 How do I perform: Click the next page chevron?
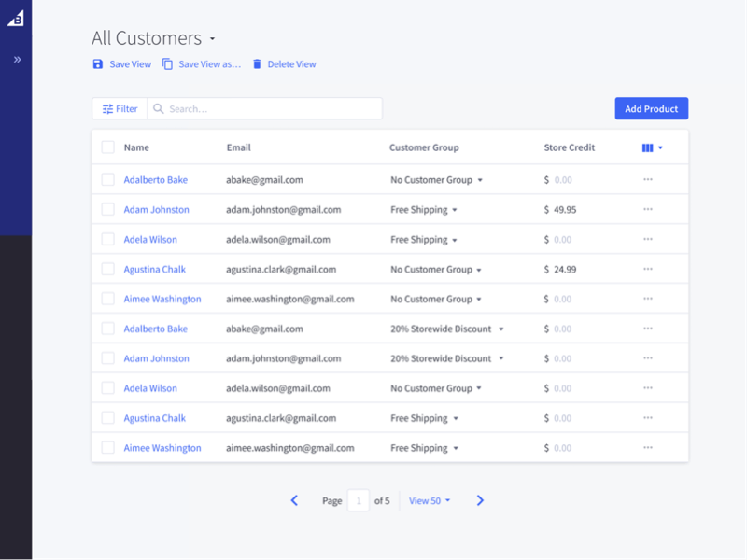coord(480,500)
